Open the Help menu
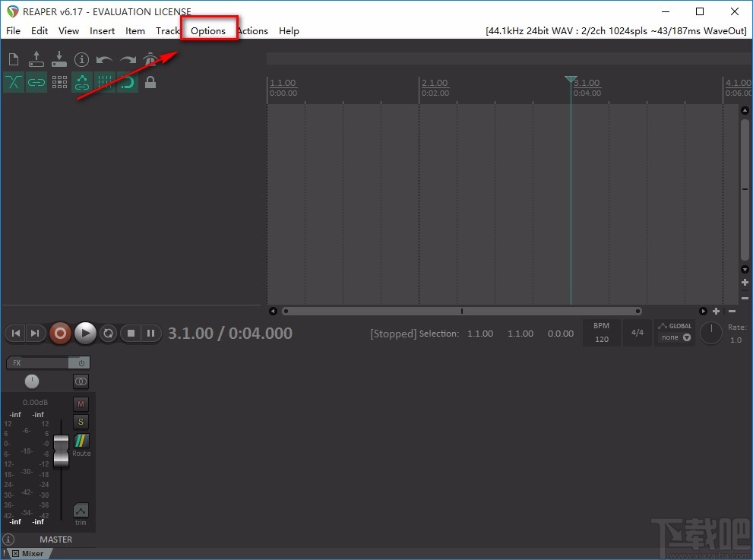The width and height of the screenshot is (753, 560). (x=289, y=30)
